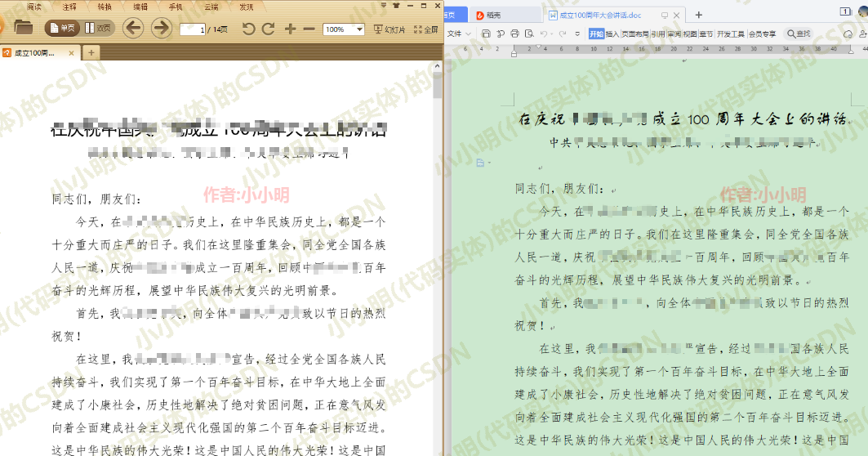Click the left indent marker on WPS ruler
The height and width of the screenshot is (456, 868).
point(514,54)
